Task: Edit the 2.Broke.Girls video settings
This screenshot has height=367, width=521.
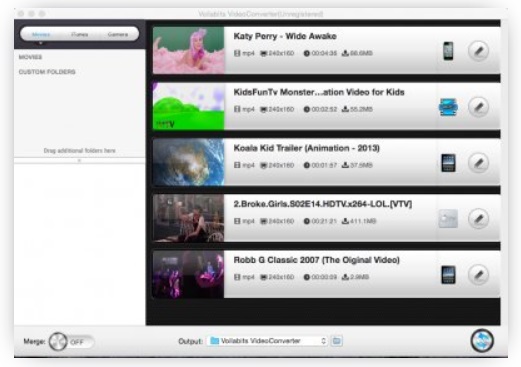Action: pyautogui.click(x=478, y=219)
